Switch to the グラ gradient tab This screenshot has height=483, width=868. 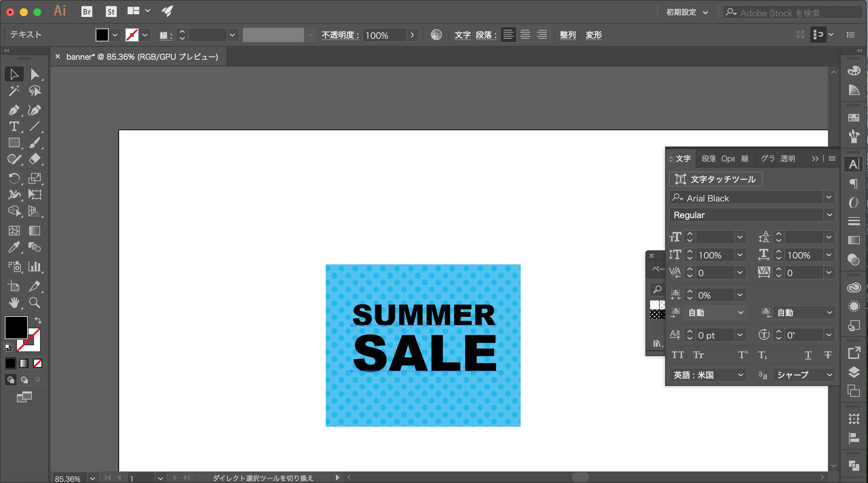(x=767, y=158)
